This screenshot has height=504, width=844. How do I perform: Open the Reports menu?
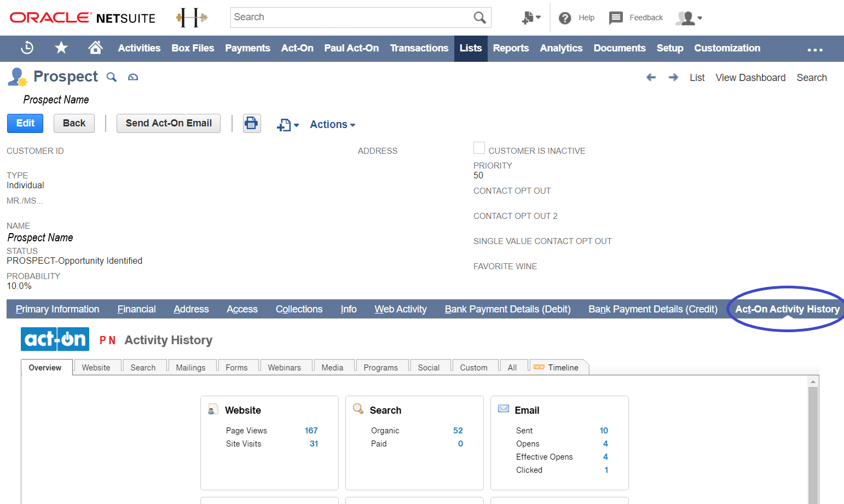pyautogui.click(x=511, y=48)
